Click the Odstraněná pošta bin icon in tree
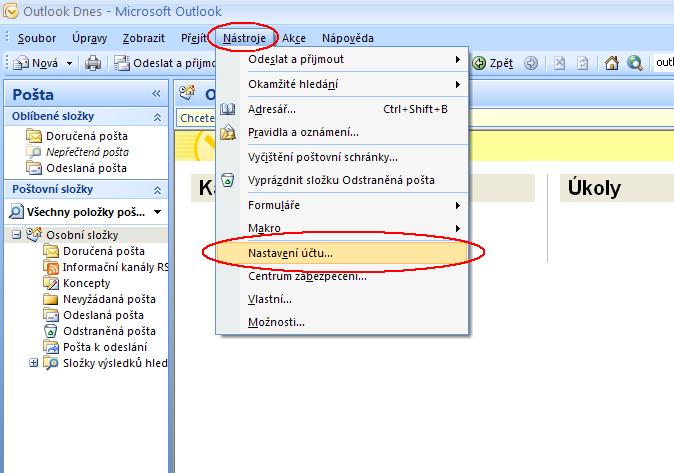 (51, 331)
